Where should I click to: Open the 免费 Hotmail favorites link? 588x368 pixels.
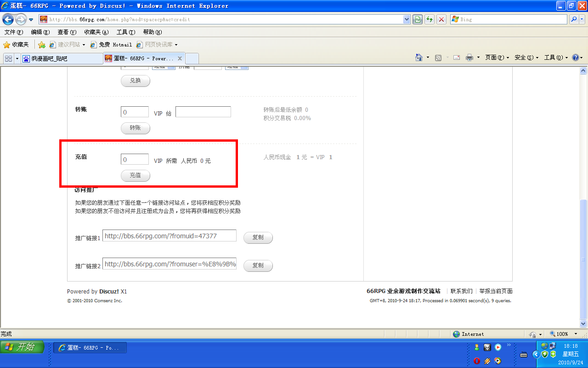pos(111,45)
